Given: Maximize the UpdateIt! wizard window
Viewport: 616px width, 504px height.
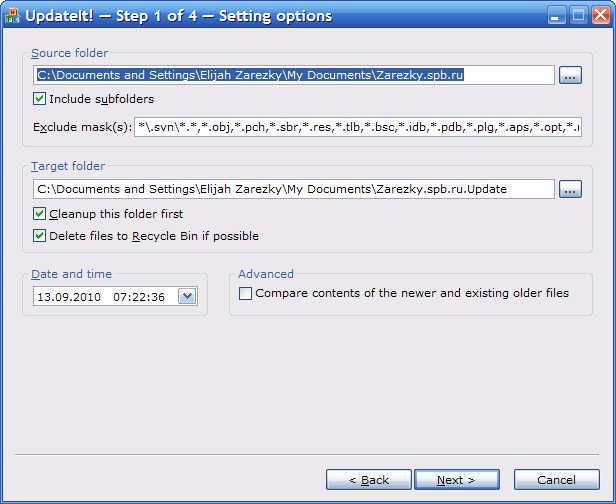Looking at the screenshot, I should (x=578, y=16).
